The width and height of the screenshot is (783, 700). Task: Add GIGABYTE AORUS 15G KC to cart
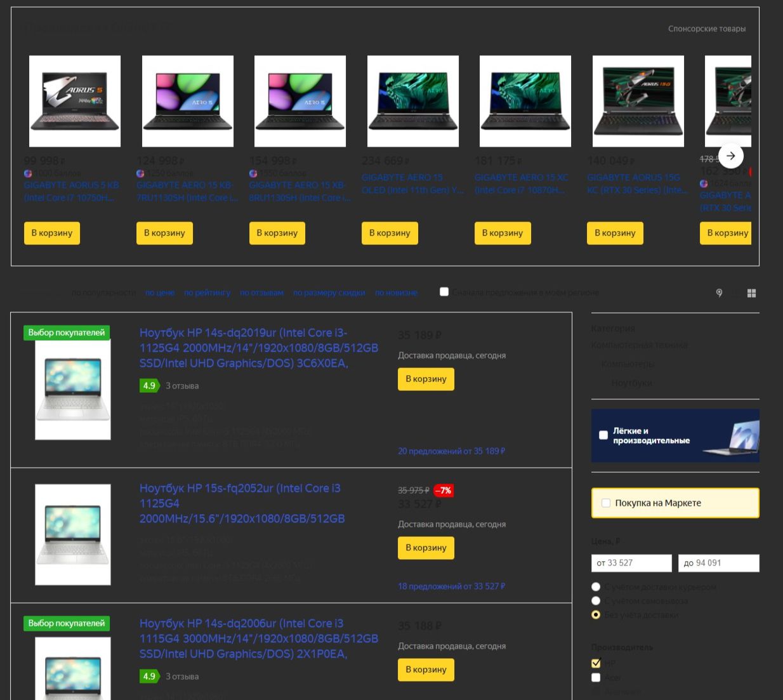click(615, 233)
